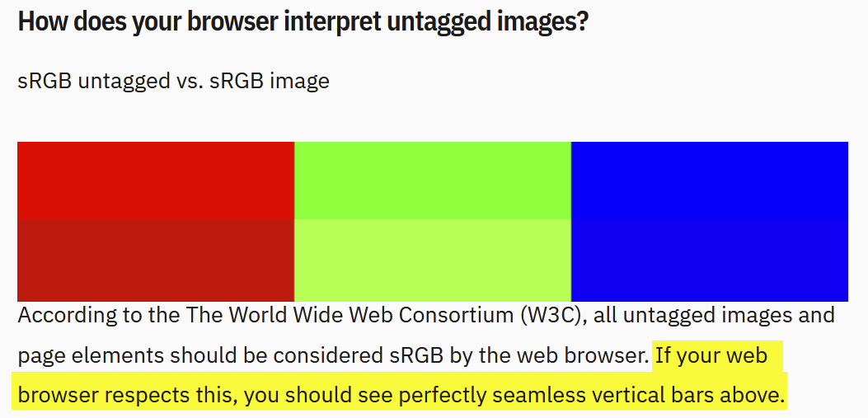This screenshot has height=418, width=868.
Task: Select the upper green color bar
Action: [x=432, y=180]
